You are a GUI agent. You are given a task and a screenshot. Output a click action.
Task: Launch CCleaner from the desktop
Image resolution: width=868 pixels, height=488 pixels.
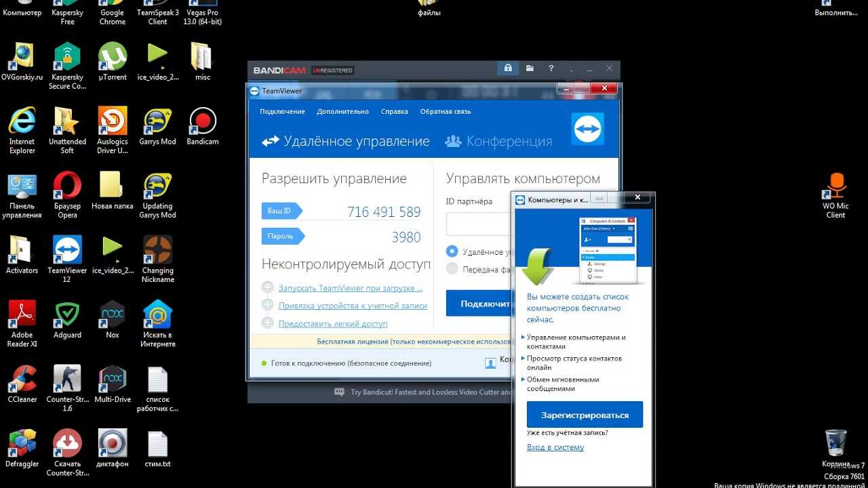22,384
